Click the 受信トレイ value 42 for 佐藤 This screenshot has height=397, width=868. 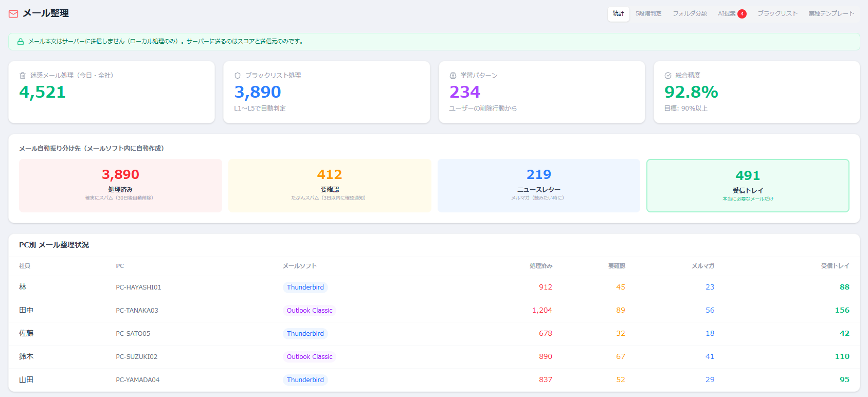point(844,333)
